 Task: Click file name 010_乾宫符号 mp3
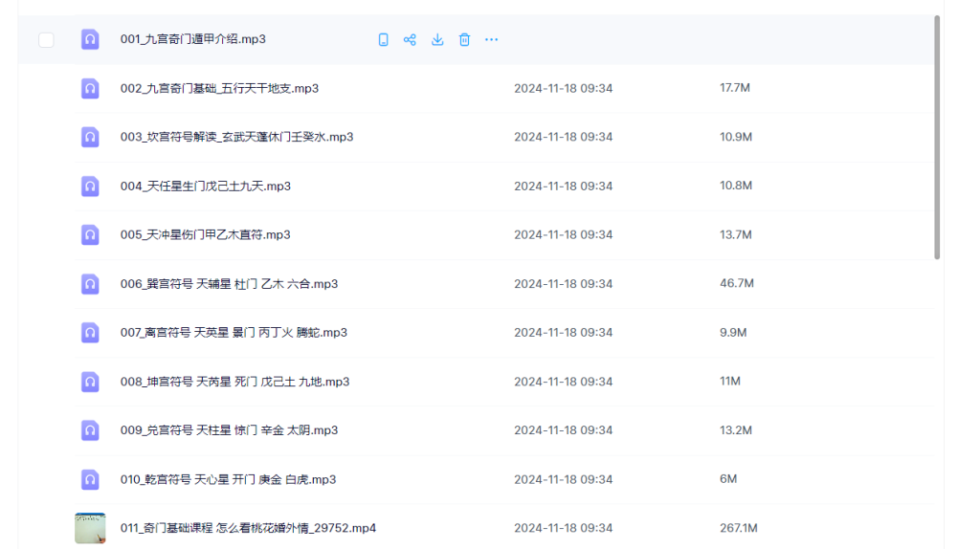228,479
